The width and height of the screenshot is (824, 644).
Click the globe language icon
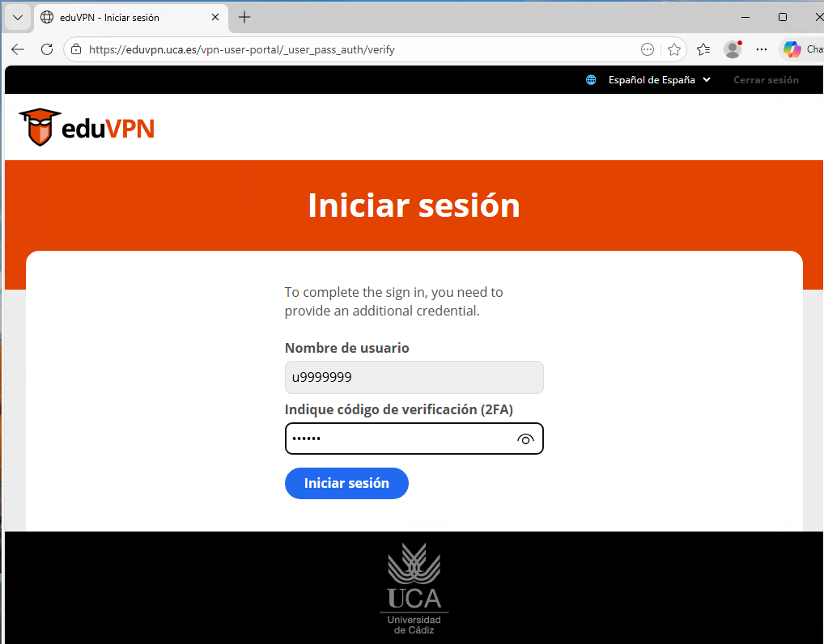point(591,80)
